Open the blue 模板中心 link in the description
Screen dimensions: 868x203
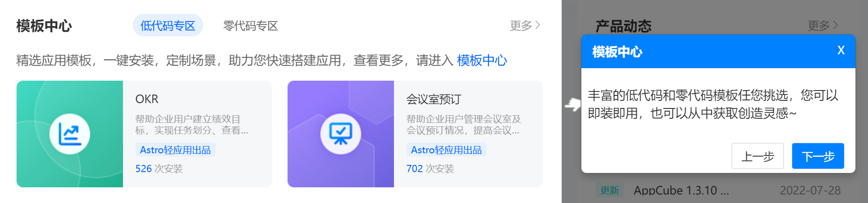pyautogui.click(x=482, y=60)
